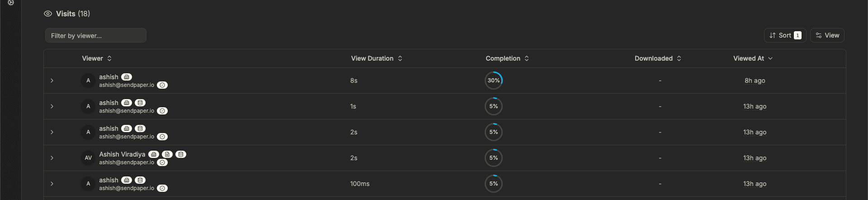
Task: Click the database badge in the 1s visit row
Action: tap(140, 103)
